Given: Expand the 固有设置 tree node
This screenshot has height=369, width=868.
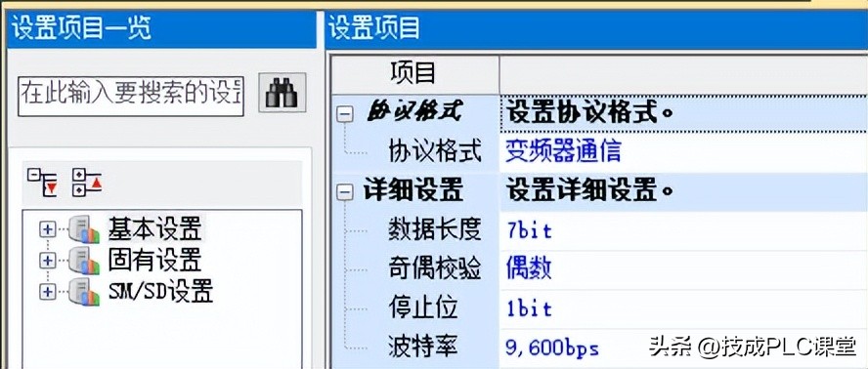Looking at the screenshot, I should pos(48,260).
